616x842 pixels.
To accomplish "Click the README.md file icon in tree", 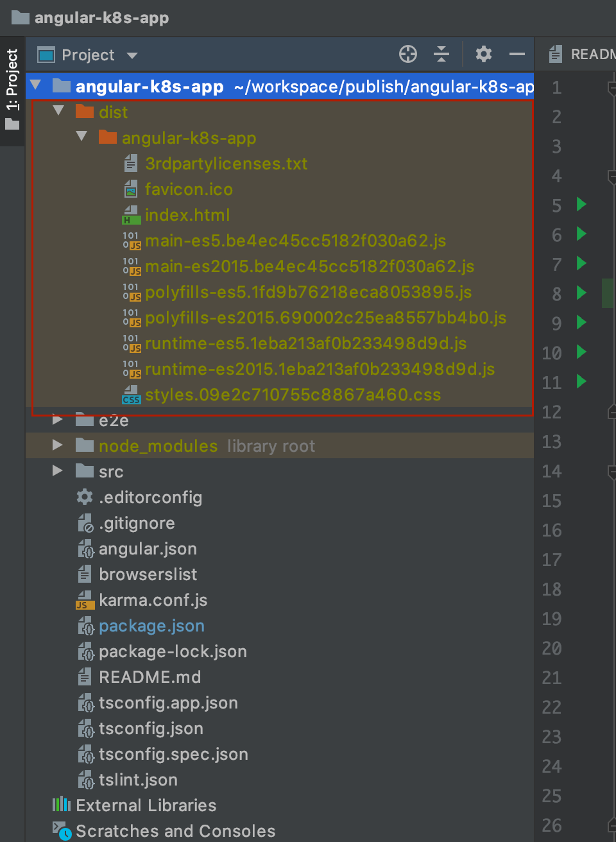I will 85,676.
